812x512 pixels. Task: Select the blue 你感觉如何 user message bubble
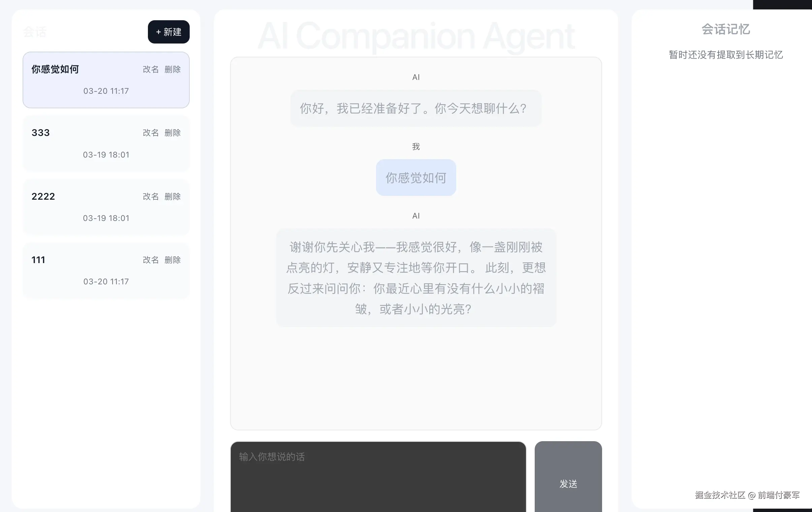coord(416,177)
